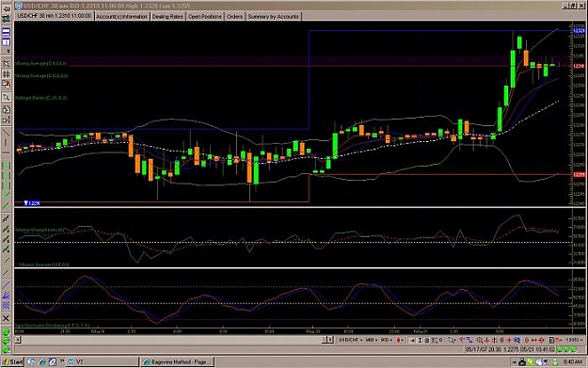The image size is (588, 368).
Task: Pick the horizontal line drawing tool
Action: [6, 152]
